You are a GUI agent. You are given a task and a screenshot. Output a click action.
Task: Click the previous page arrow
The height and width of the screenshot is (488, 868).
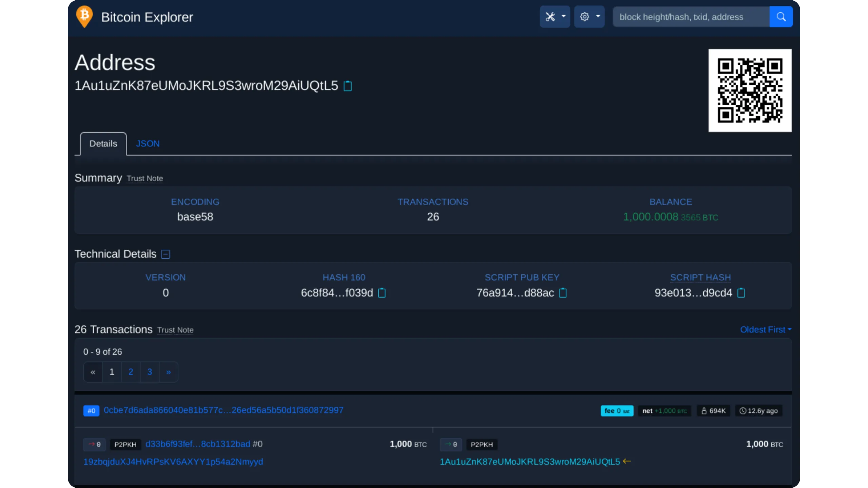click(93, 372)
